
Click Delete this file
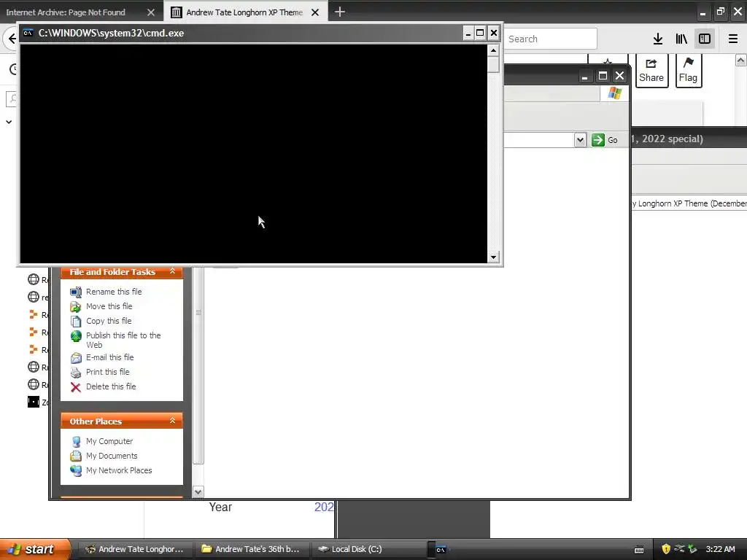(x=111, y=386)
